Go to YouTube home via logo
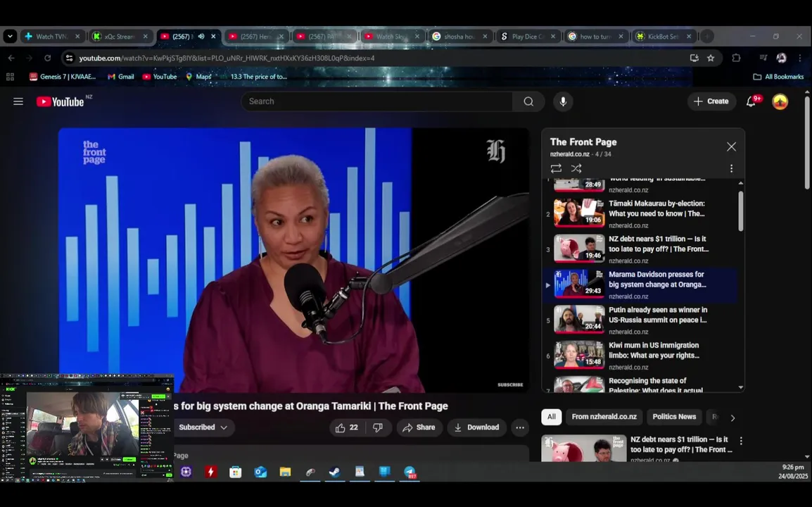The image size is (812, 507). coord(60,101)
